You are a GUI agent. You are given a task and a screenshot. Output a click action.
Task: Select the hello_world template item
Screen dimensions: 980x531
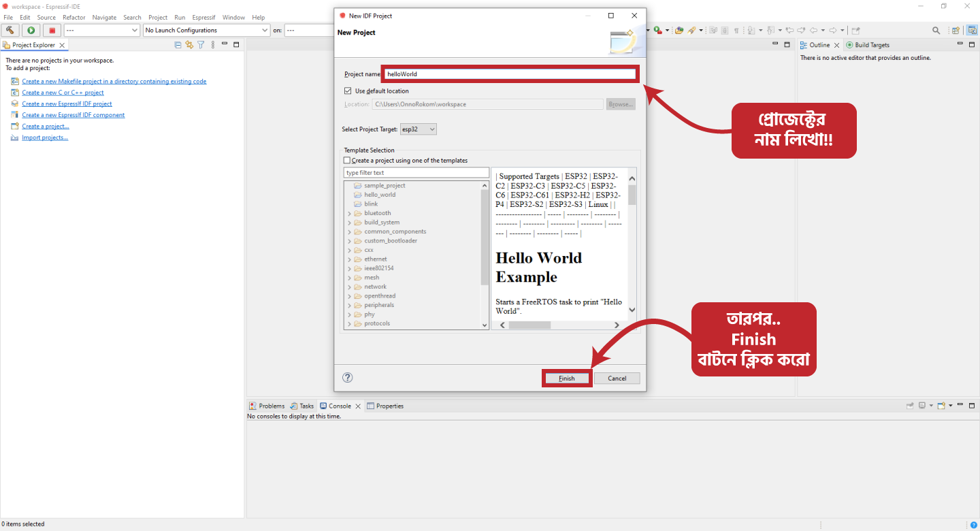380,195
